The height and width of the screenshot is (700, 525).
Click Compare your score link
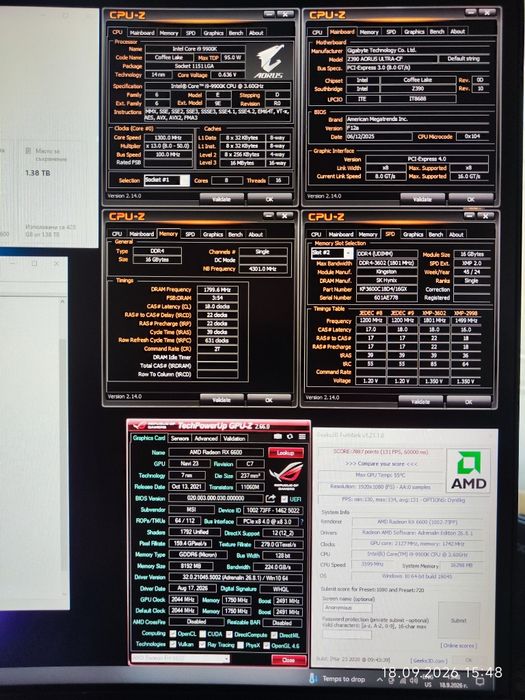(381, 464)
